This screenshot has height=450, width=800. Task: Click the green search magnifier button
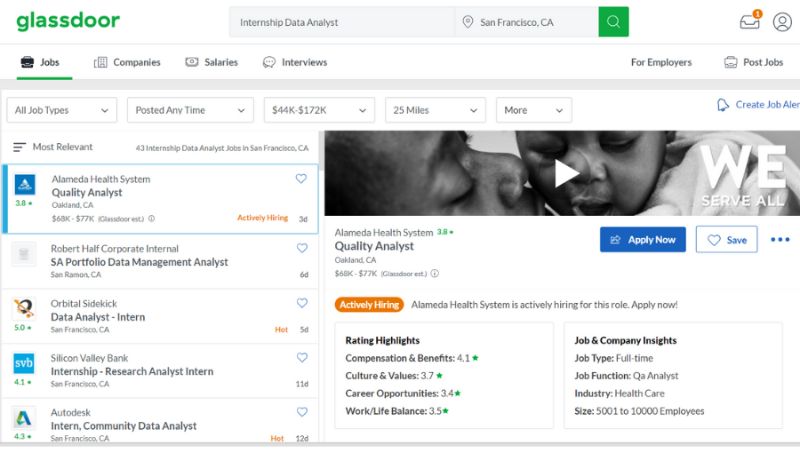(613, 22)
